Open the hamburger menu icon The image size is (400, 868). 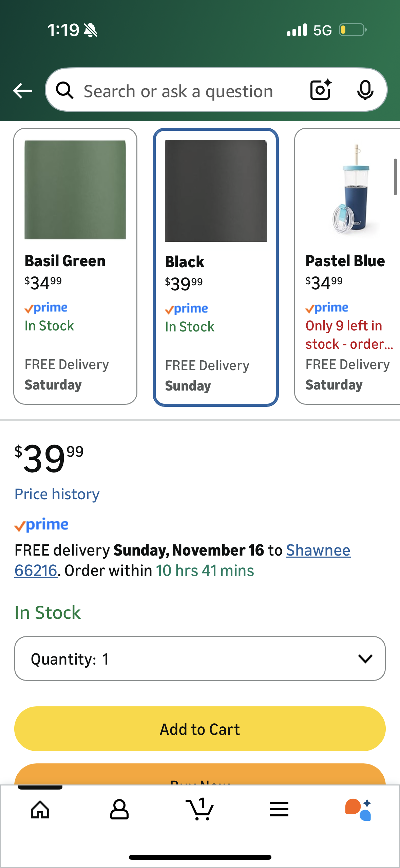click(279, 810)
